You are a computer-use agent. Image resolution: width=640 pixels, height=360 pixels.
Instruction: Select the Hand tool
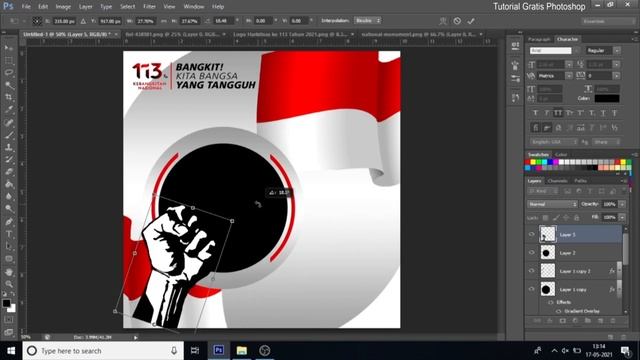pos(9,272)
